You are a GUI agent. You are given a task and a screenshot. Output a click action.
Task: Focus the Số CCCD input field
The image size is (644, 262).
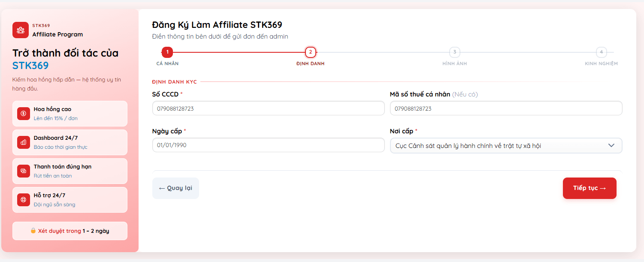(268, 108)
